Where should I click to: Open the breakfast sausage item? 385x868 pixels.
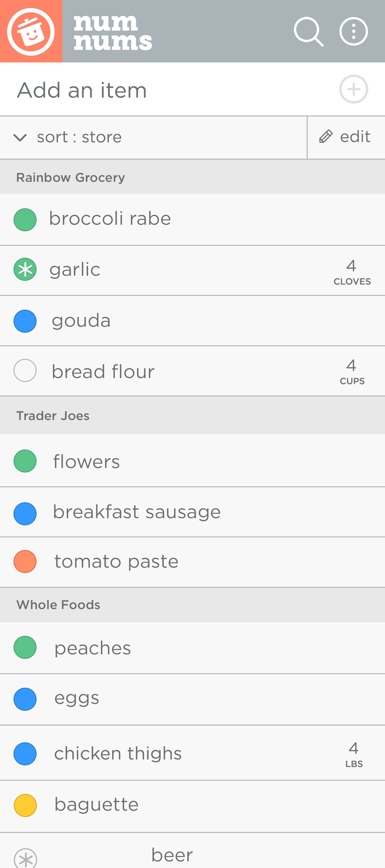point(137,512)
